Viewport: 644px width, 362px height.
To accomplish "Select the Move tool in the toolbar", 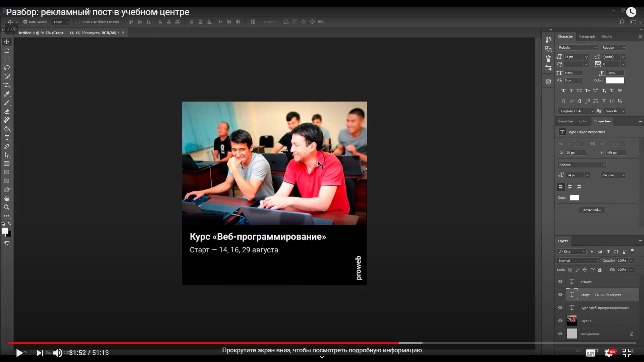I will [7, 42].
